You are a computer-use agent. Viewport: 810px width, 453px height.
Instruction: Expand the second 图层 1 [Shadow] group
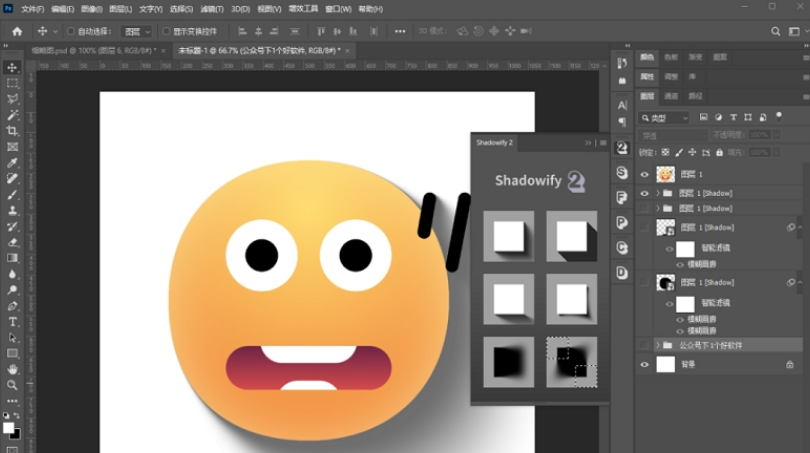click(658, 209)
